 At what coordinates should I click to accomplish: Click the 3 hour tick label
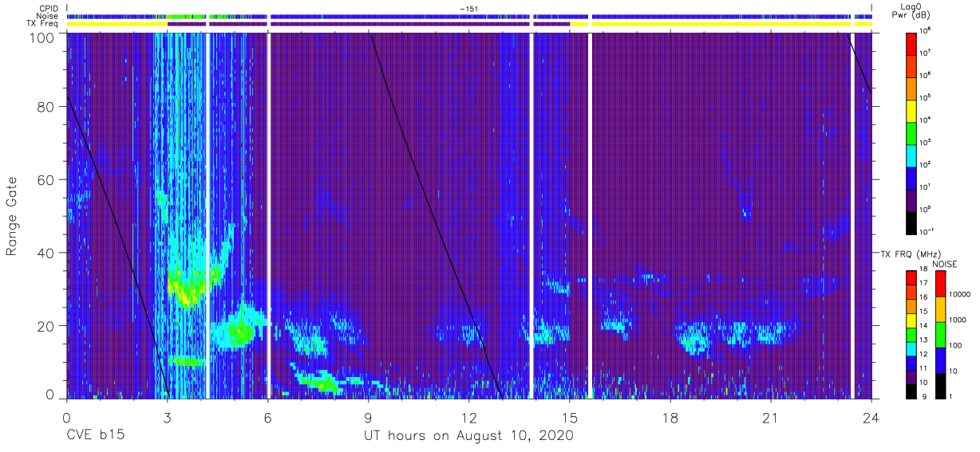click(167, 417)
